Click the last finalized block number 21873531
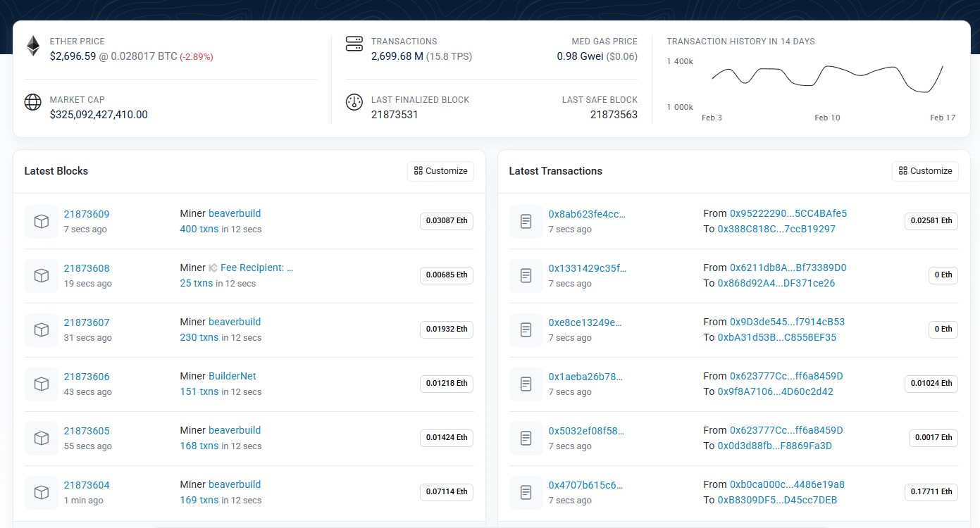 [x=395, y=115]
